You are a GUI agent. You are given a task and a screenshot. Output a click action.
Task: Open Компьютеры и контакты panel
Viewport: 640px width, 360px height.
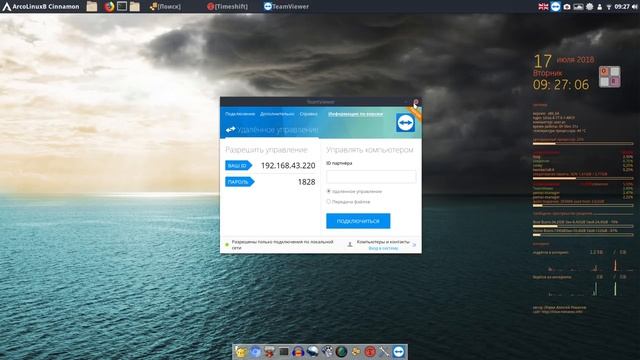point(383,242)
